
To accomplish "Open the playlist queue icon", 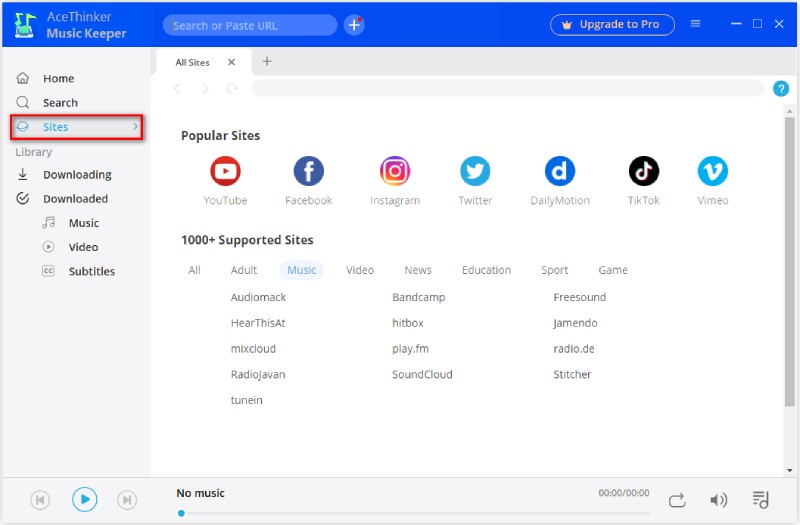I will pos(760,500).
